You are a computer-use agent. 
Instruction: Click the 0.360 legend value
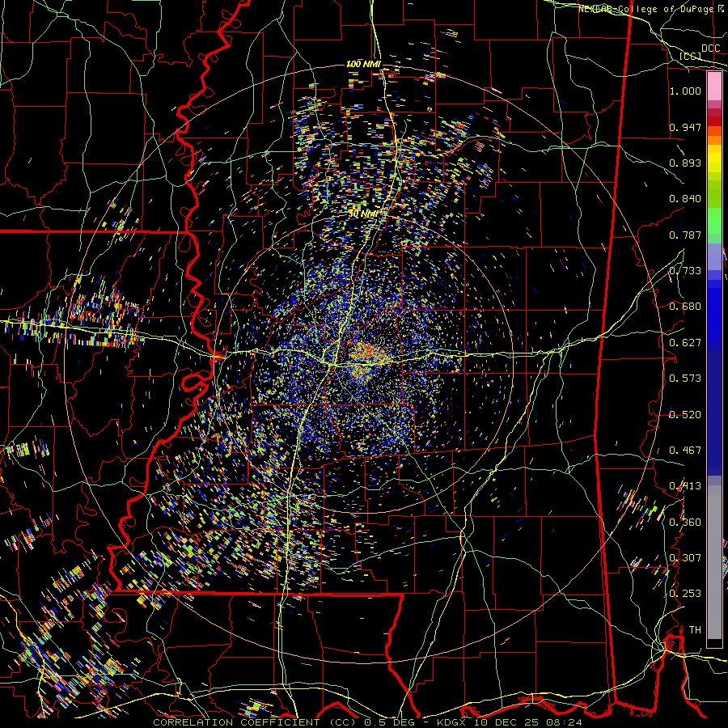685,523
